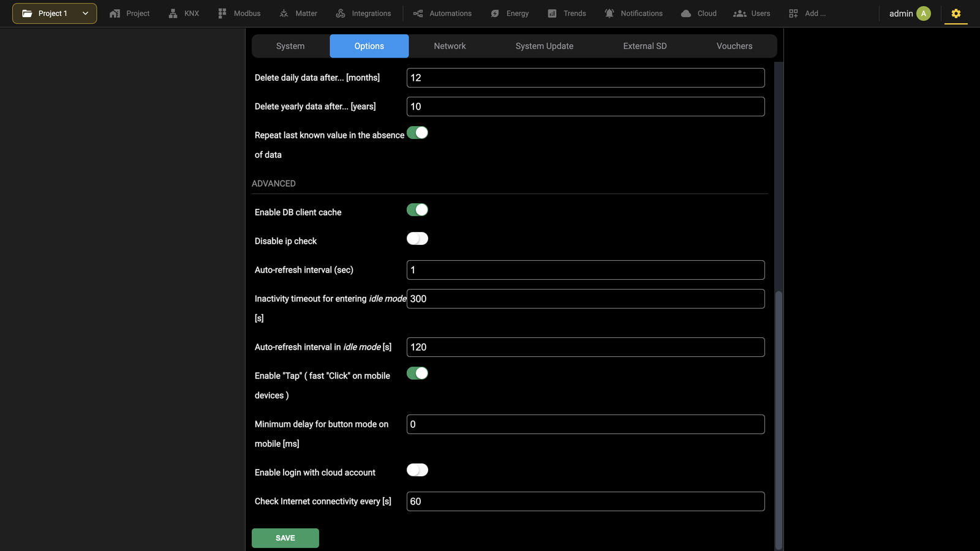Click the Users group icon
The height and width of the screenshot is (551, 980).
click(x=740, y=13)
